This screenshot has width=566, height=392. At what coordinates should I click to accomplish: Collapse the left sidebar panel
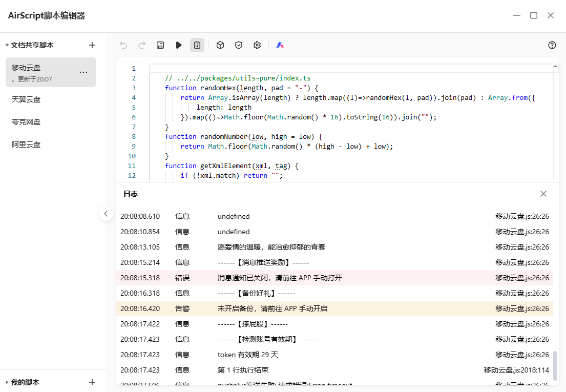106,214
